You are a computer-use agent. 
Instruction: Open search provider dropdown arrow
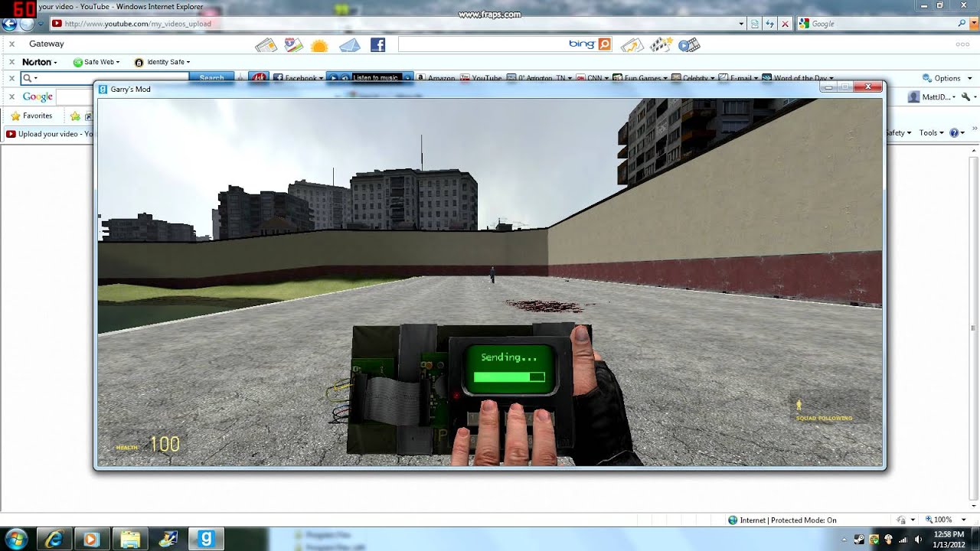point(972,24)
